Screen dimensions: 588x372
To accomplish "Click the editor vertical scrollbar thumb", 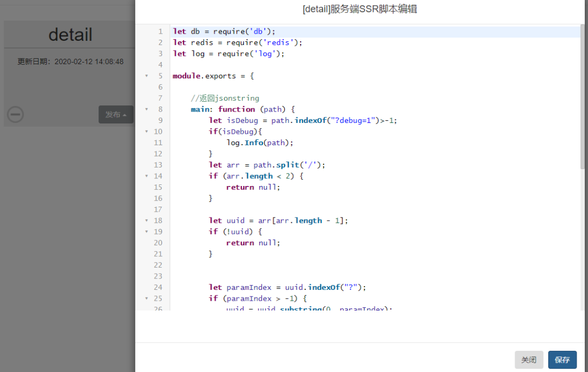I will [x=582, y=97].
